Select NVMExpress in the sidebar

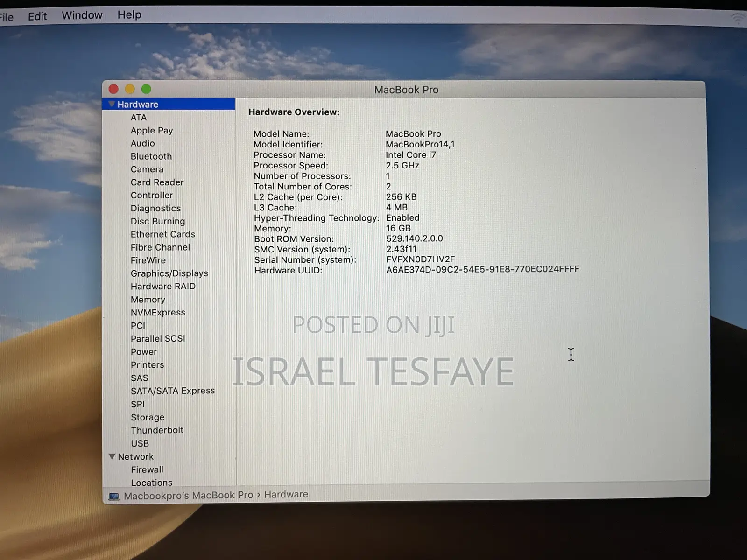(158, 313)
